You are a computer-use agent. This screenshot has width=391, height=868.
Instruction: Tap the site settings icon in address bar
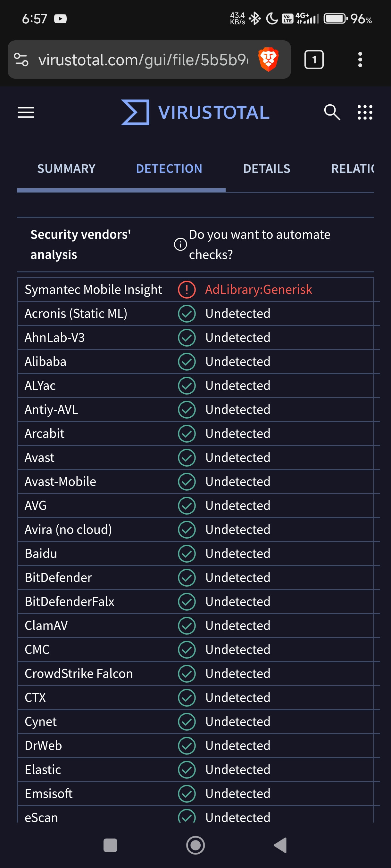(21, 60)
